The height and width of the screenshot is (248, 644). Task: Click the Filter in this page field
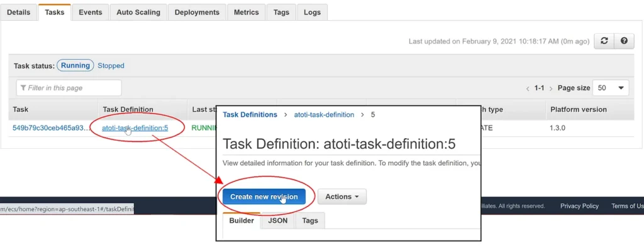coord(69,88)
